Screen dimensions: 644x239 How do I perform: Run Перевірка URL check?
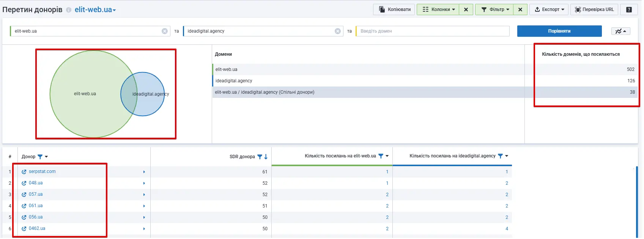coord(594,9)
